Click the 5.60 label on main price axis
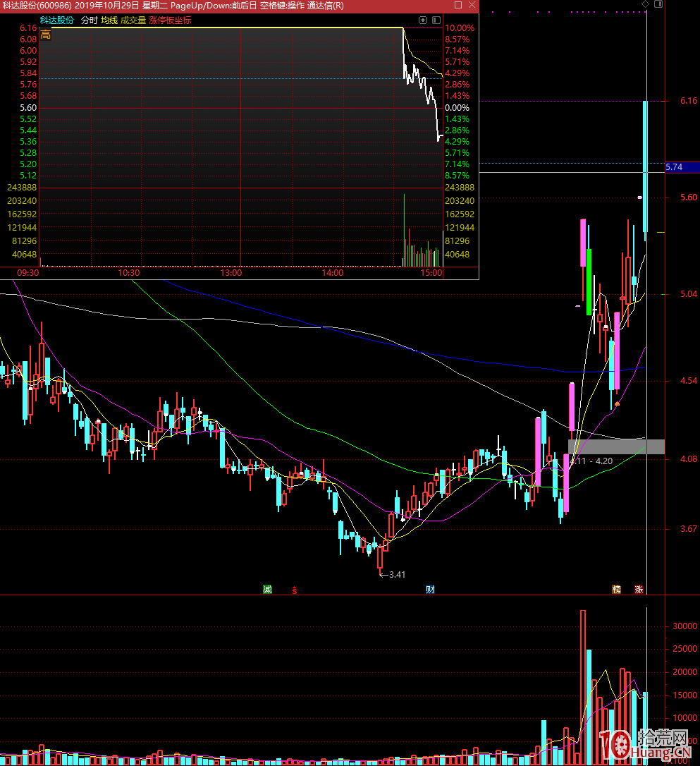 (689, 197)
